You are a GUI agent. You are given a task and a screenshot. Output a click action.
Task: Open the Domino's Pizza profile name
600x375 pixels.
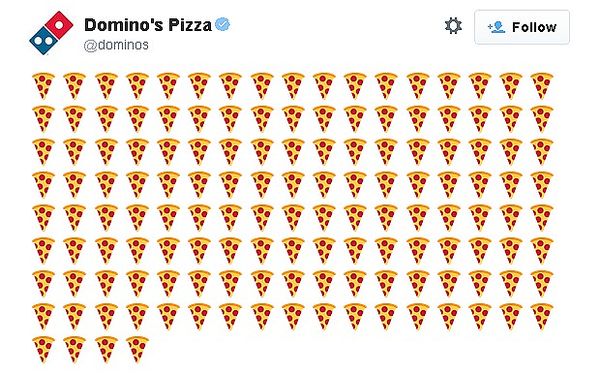click(x=148, y=25)
